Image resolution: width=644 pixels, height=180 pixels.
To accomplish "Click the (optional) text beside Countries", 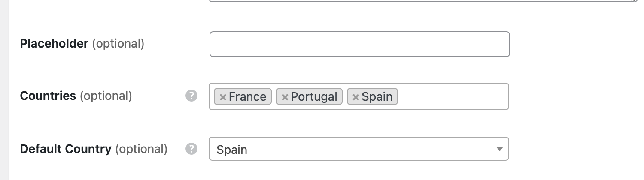I will point(106,96).
